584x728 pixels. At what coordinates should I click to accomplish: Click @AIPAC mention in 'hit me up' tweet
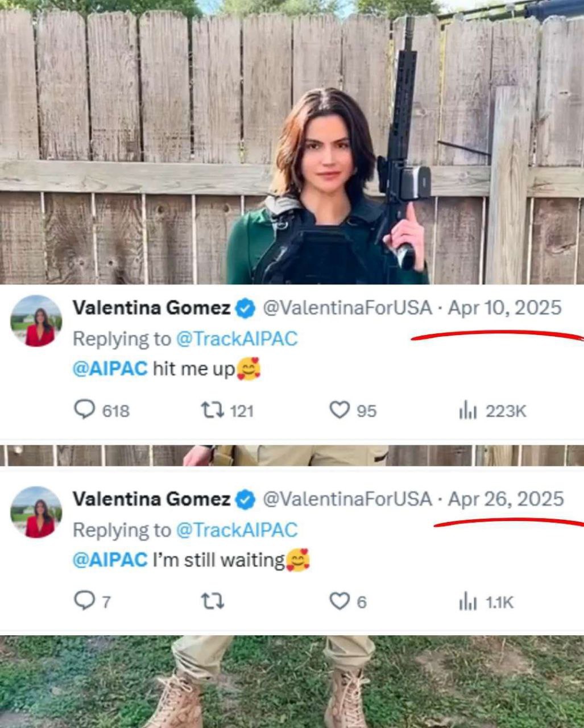pos(110,369)
